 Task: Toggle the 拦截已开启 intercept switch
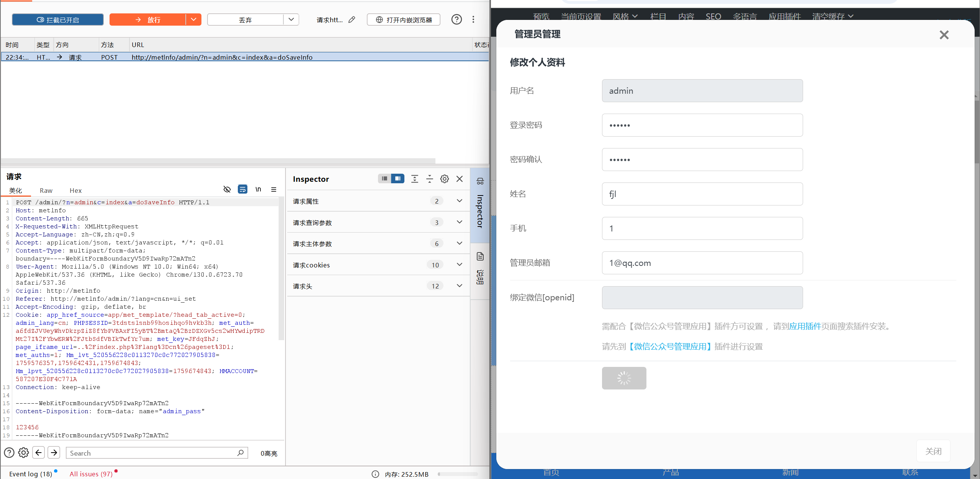click(57, 19)
